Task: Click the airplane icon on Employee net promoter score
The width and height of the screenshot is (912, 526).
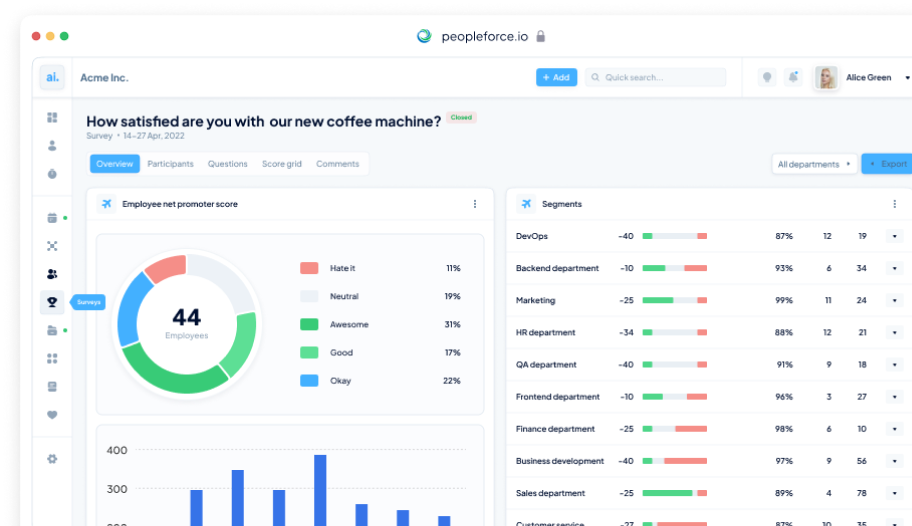Action: (x=106, y=204)
